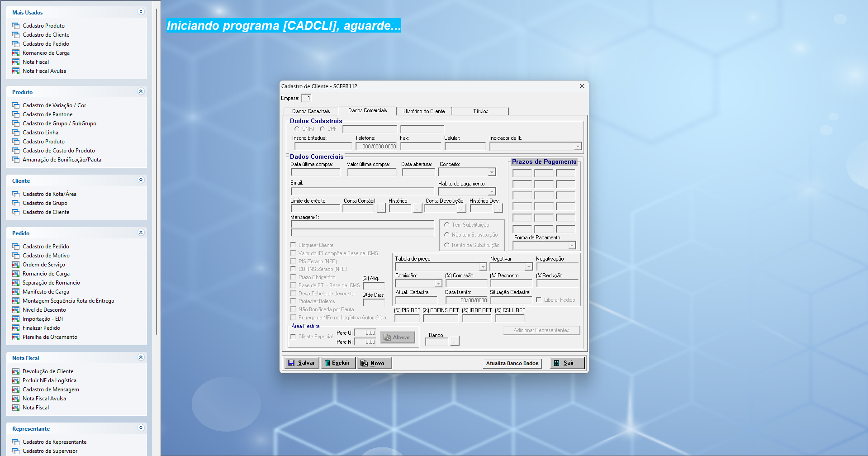Click Nota Fiscal Avulsa icon in Mais Usados

click(x=16, y=71)
